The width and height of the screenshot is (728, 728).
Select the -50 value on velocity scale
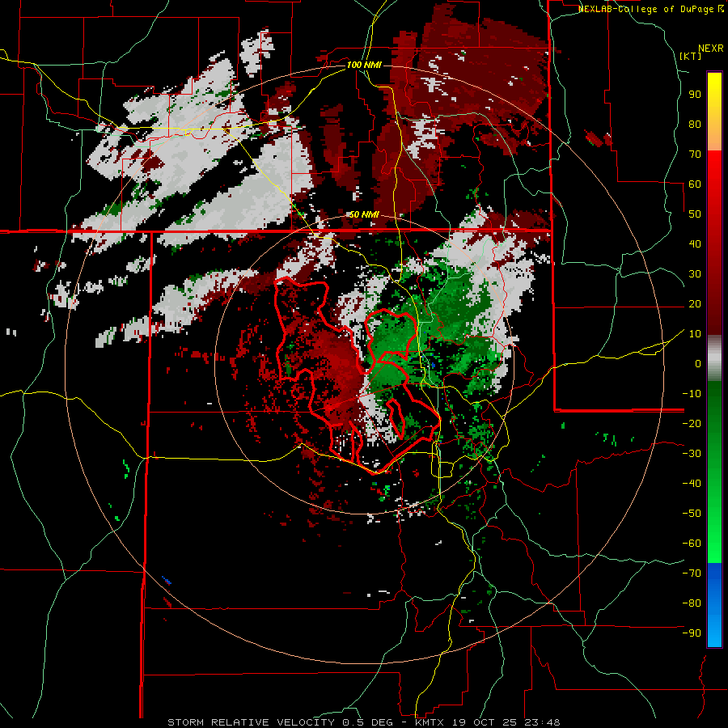692,513
